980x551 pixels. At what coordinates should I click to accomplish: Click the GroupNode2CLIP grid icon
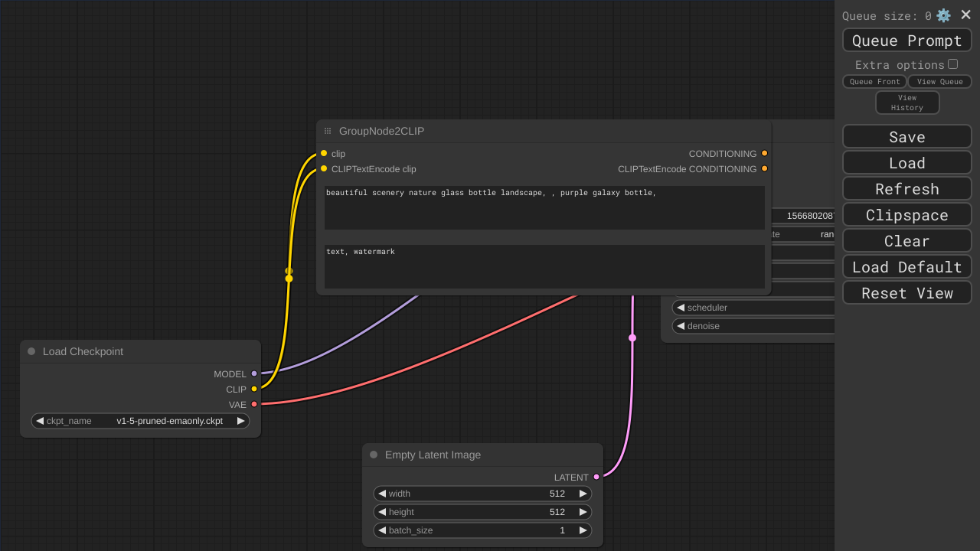pyautogui.click(x=328, y=131)
